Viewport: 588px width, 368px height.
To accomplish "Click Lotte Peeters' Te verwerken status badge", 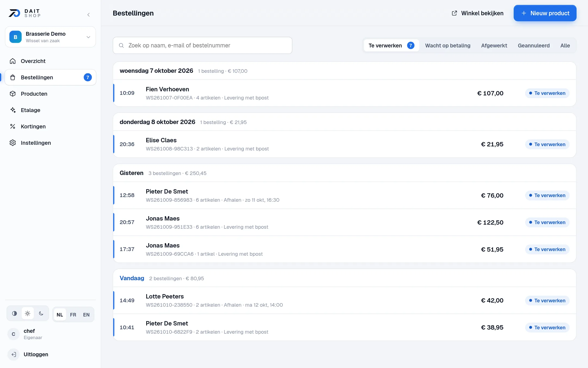I will [x=547, y=301].
